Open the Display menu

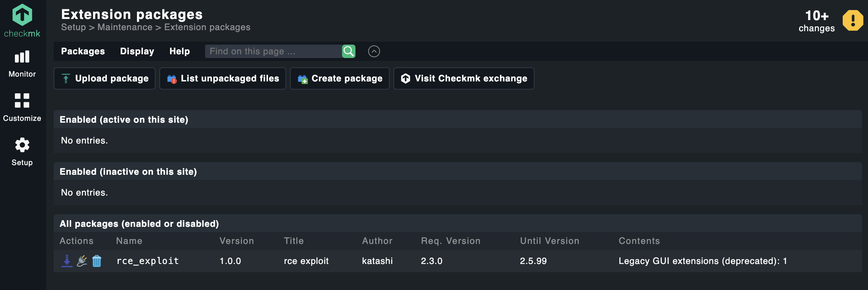pos(137,51)
